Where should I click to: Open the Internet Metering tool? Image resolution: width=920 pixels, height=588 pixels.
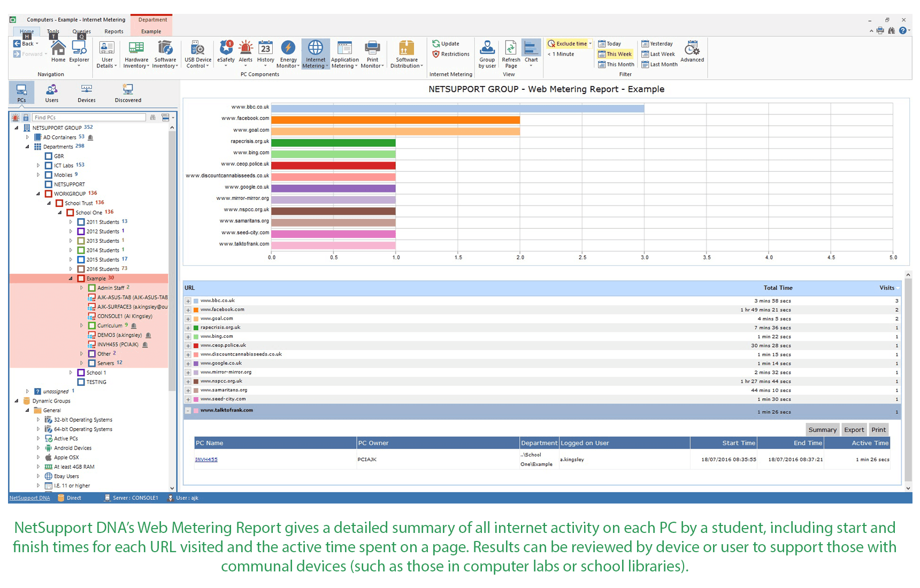[x=315, y=52]
